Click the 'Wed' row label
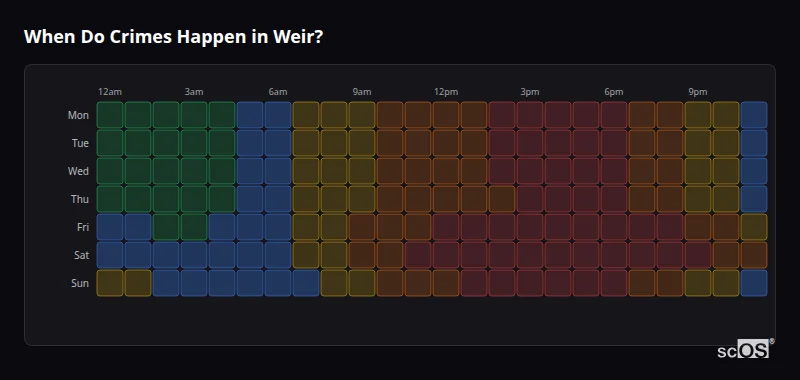The width and height of the screenshot is (800, 380). [78, 171]
